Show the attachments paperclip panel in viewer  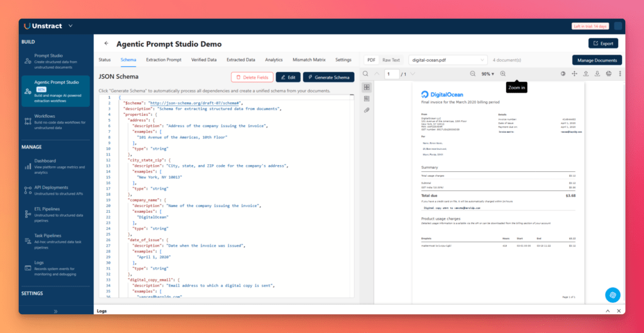point(367,110)
